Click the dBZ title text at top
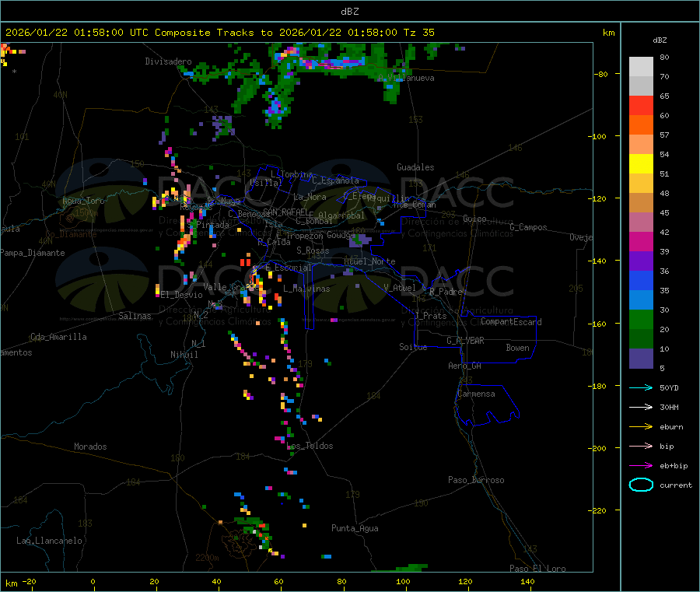The image size is (700, 592). [349, 12]
